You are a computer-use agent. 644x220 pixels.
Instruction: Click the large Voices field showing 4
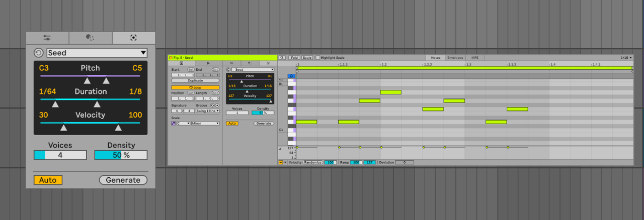[x=60, y=155]
